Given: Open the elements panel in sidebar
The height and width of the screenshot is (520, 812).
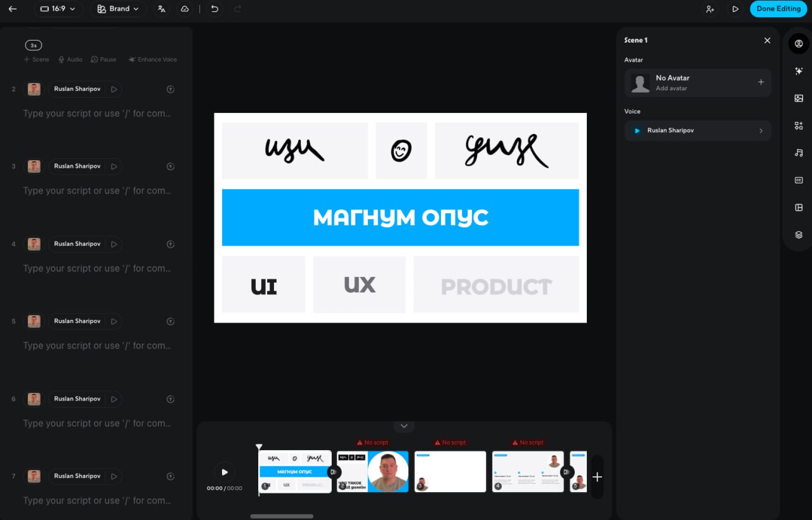Looking at the screenshot, I should (799, 126).
